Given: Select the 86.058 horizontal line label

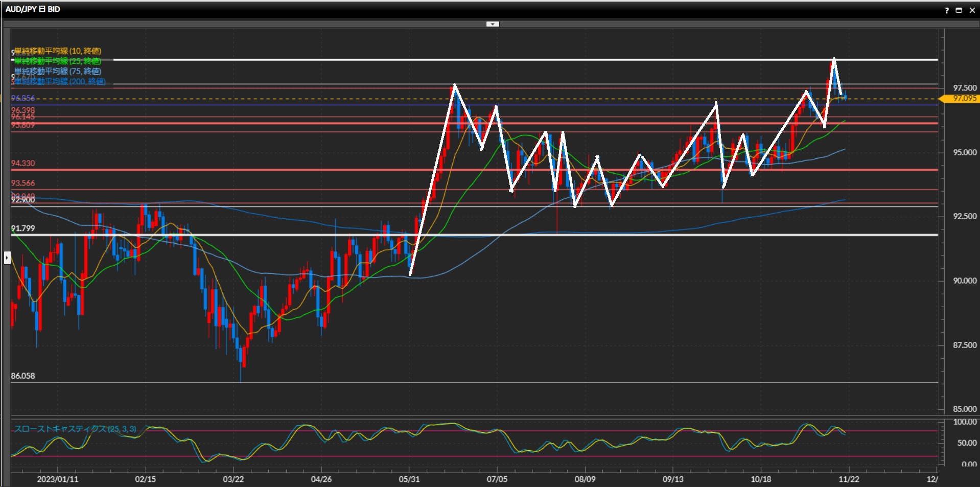Looking at the screenshot, I should click(x=23, y=376).
